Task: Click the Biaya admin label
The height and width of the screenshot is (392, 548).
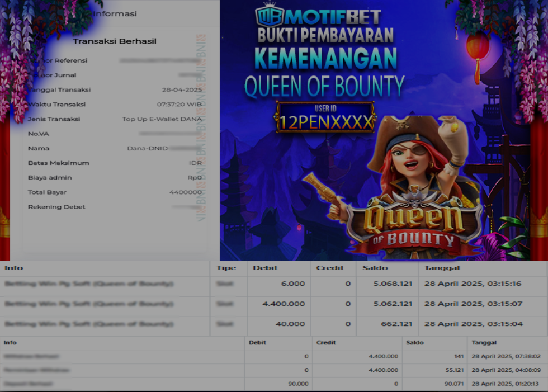Action: (x=50, y=178)
